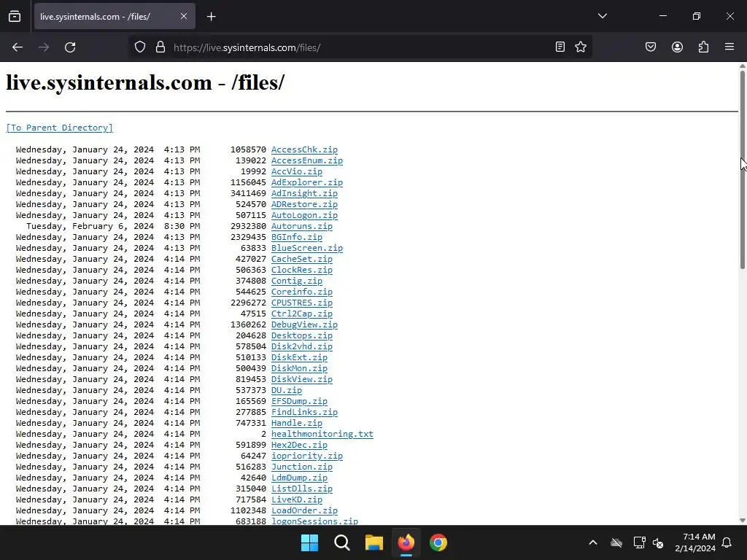The height and width of the screenshot is (560, 747).
Task: Click the DiskMon.zip link
Action: coord(299,368)
